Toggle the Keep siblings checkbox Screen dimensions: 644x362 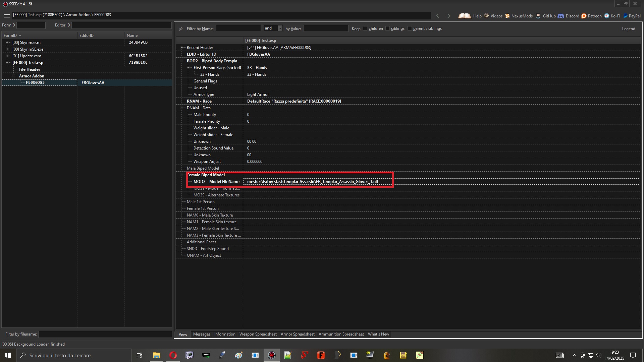pyautogui.click(x=387, y=28)
